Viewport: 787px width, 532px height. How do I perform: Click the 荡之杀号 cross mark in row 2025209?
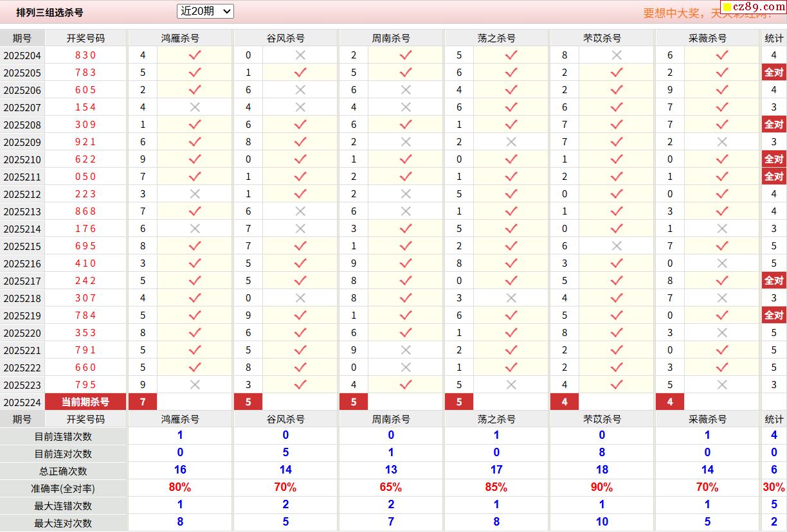511,142
